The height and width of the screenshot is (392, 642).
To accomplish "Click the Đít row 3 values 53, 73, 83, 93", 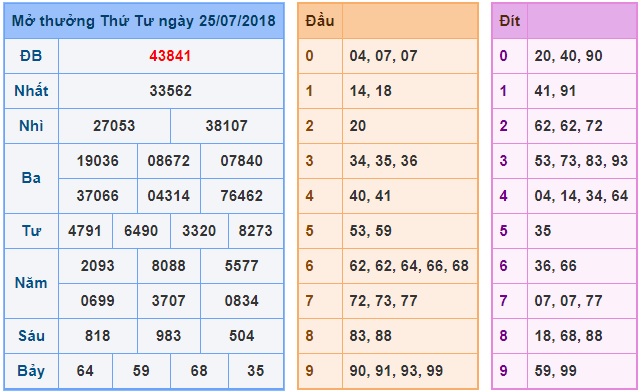I will tap(581, 161).
